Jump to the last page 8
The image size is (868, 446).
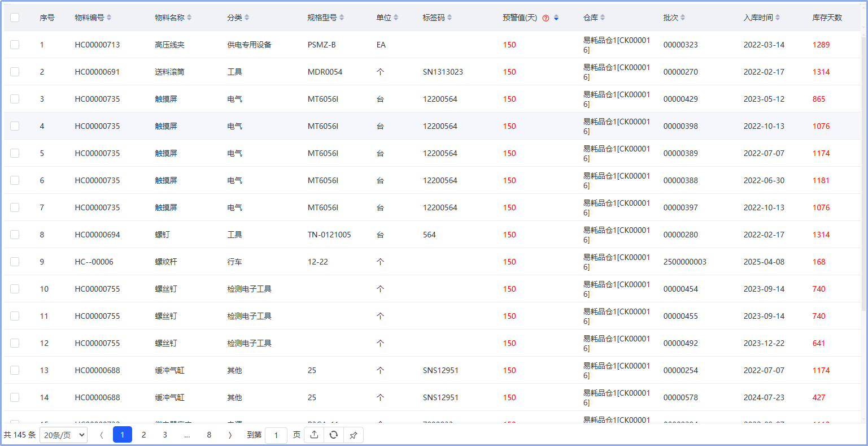209,435
